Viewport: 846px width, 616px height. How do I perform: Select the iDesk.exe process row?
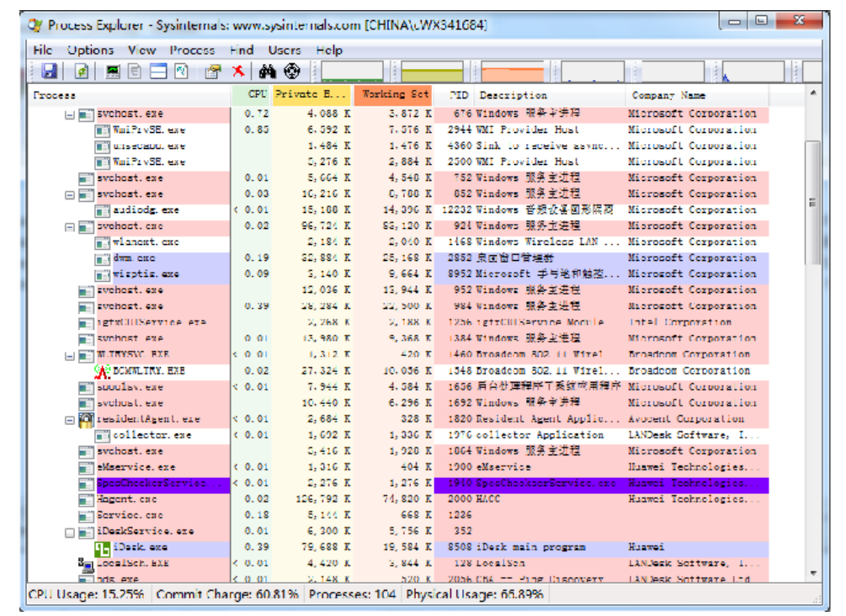pos(399,549)
